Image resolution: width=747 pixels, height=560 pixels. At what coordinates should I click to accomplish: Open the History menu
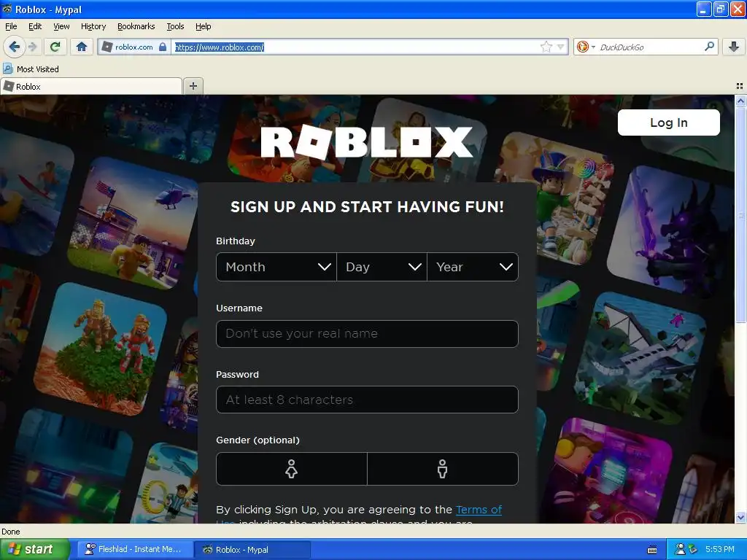(93, 27)
